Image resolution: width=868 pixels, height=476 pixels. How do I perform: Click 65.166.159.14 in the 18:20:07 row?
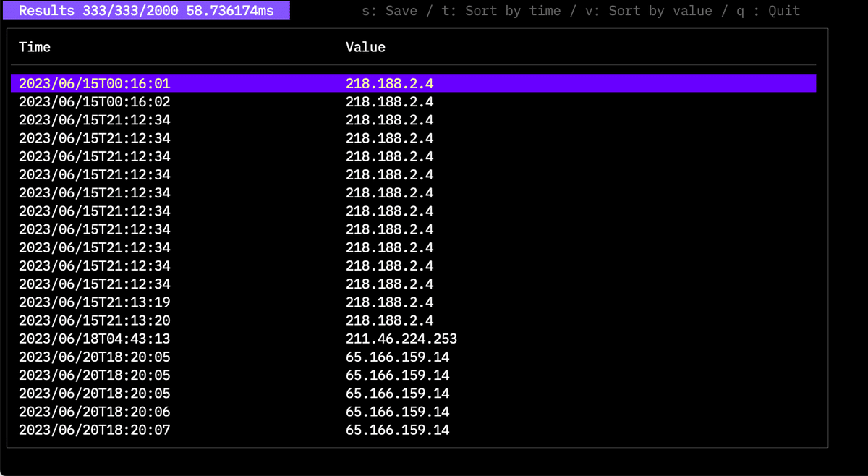[x=397, y=430]
